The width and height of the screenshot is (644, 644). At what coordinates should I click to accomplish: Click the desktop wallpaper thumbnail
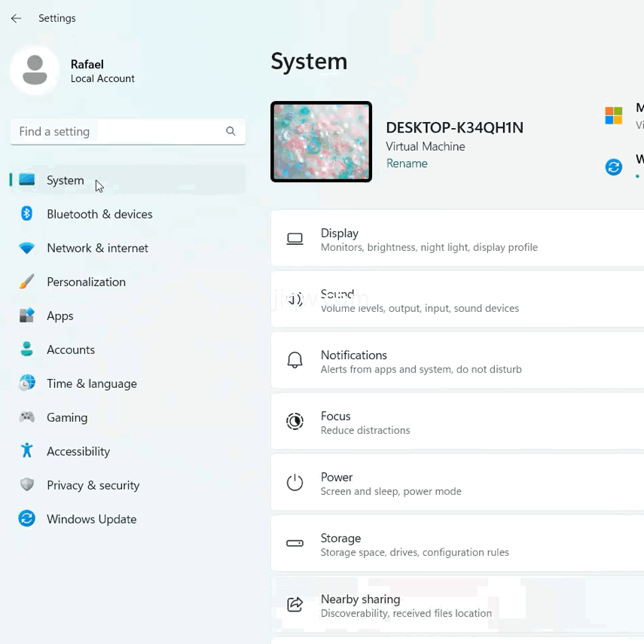(322, 142)
